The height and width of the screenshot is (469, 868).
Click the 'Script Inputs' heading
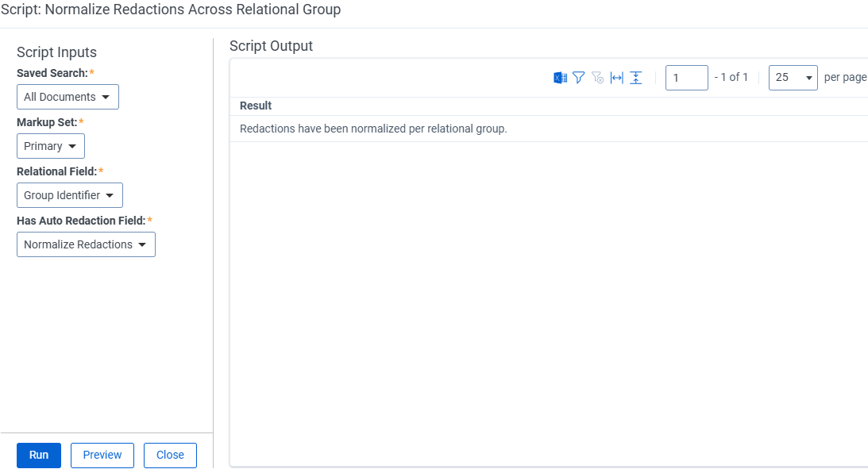pyautogui.click(x=56, y=52)
